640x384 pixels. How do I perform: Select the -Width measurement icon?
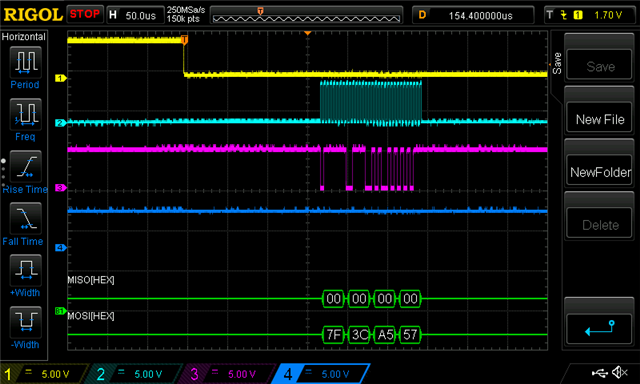click(x=25, y=322)
